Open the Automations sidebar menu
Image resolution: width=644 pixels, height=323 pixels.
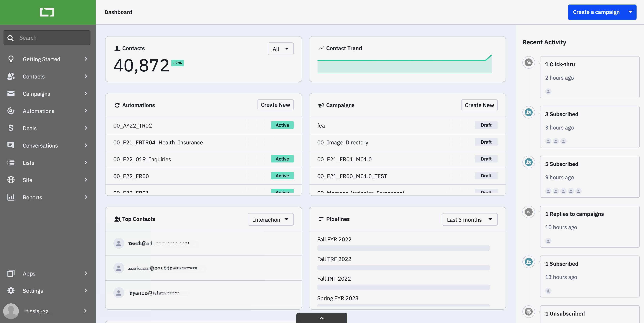(x=48, y=111)
